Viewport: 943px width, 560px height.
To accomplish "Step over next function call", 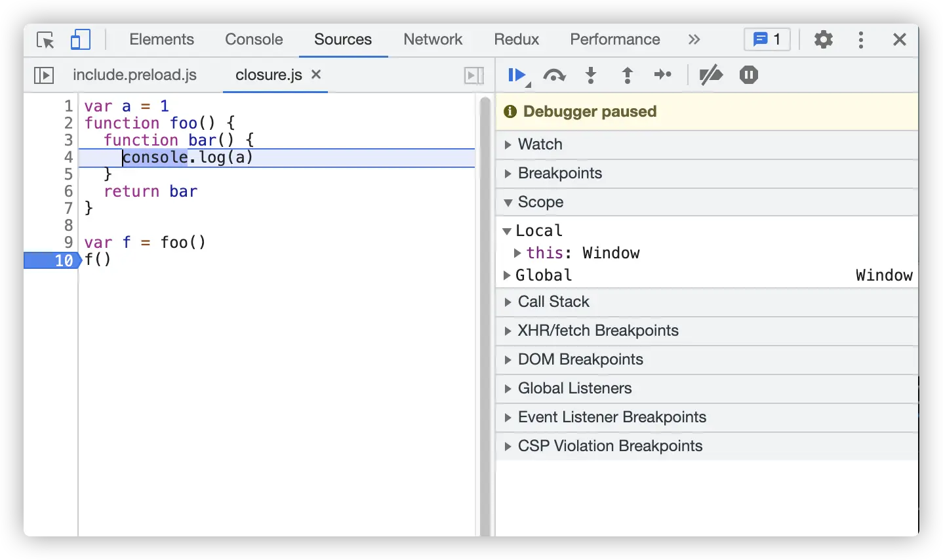I will click(x=554, y=75).
